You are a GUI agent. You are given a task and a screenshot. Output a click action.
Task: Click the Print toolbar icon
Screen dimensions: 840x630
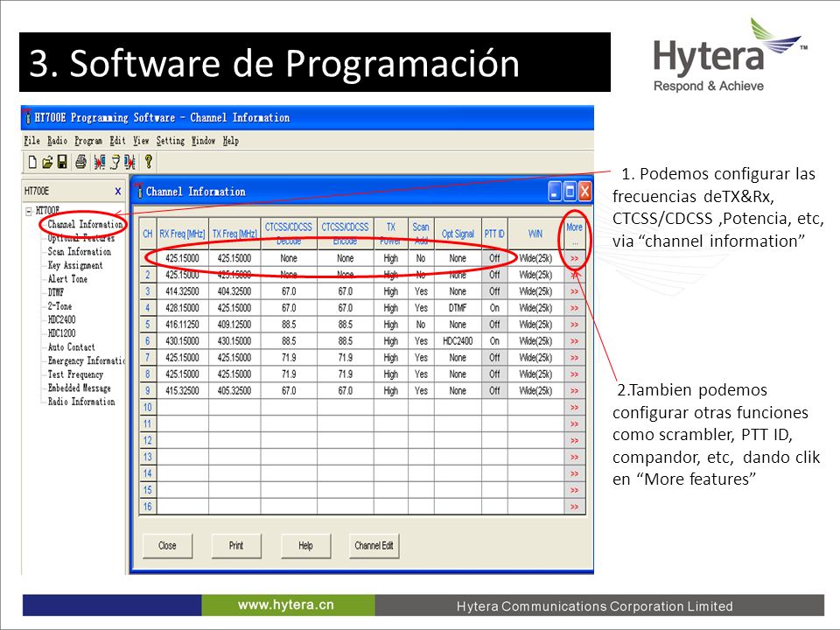pyautogui.click(x=80, y=162)
